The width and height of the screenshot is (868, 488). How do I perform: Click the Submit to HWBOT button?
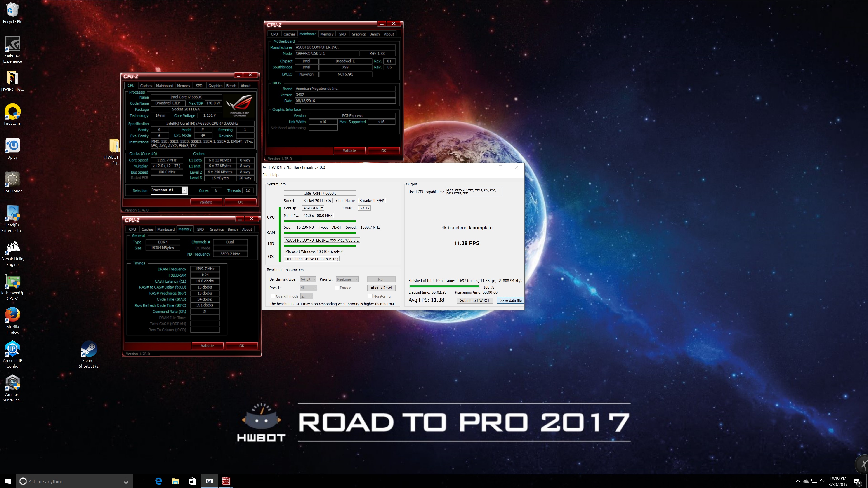(474, 300)
